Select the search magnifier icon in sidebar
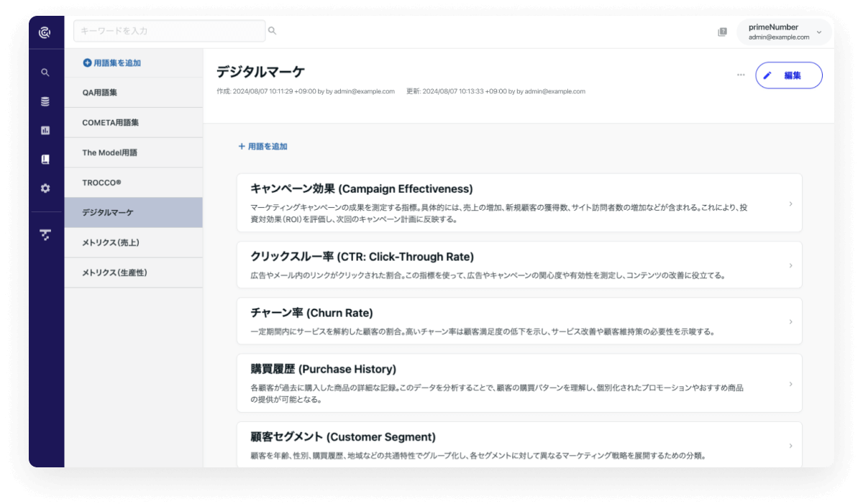Screen dimensions: 863x504 click(x=45, y=72)
